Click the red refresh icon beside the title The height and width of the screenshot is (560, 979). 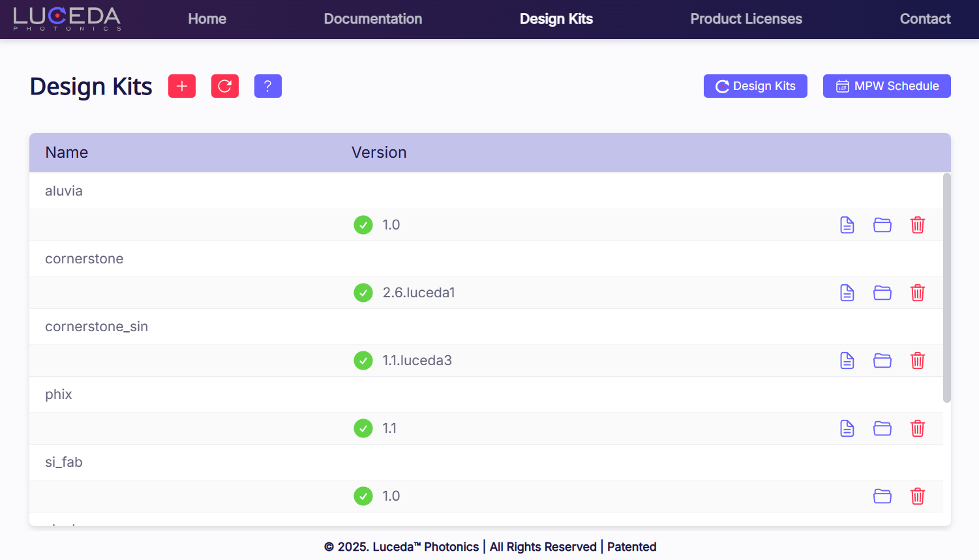[x=225, y=86]
